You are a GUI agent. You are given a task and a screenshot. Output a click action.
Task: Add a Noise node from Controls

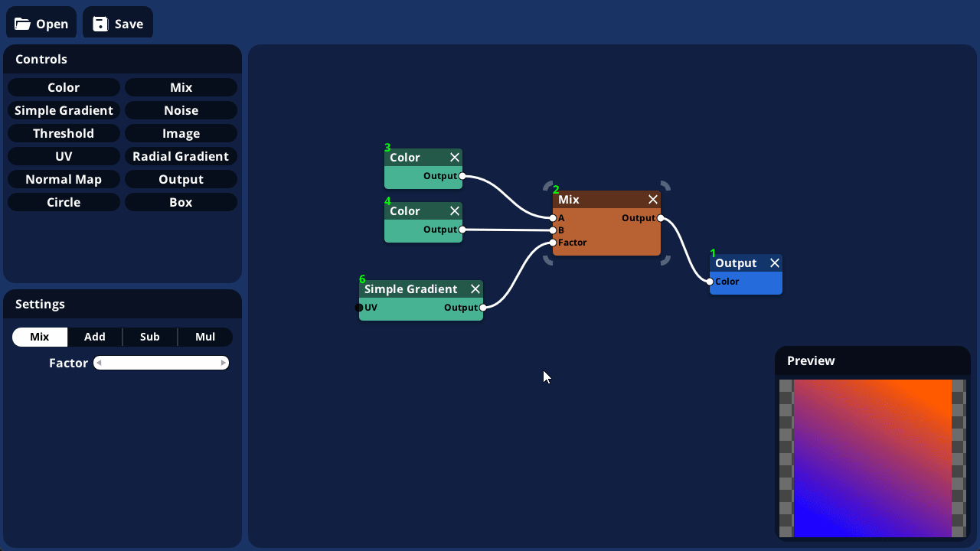[x=181, y=110]
